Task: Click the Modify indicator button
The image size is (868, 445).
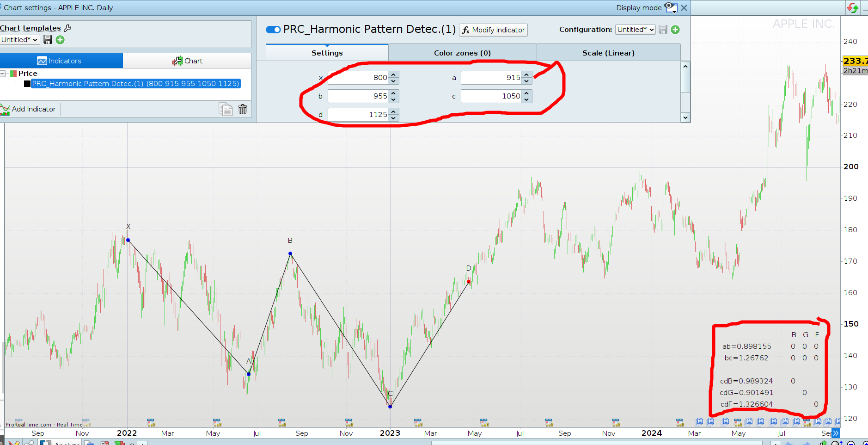Action: [493, 30]
